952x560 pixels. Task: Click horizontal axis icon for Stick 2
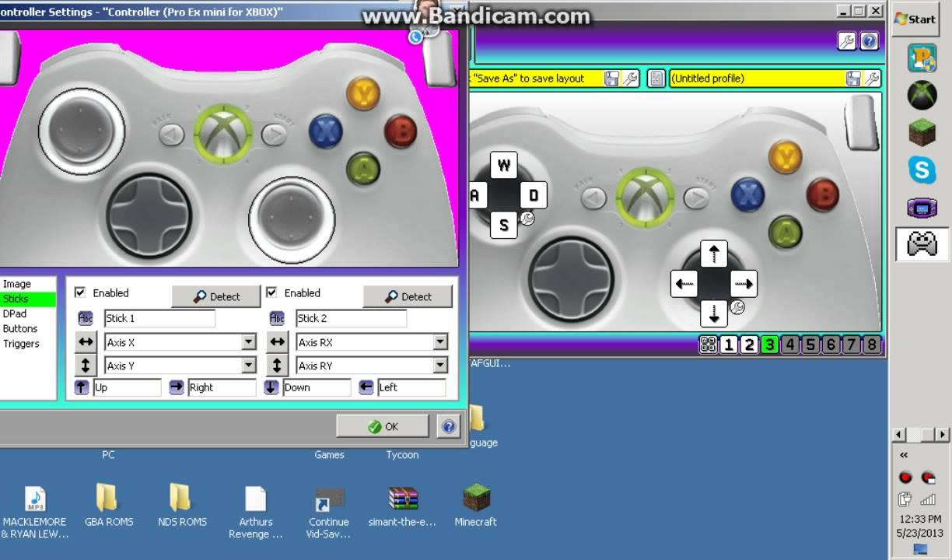click(277, 342)
